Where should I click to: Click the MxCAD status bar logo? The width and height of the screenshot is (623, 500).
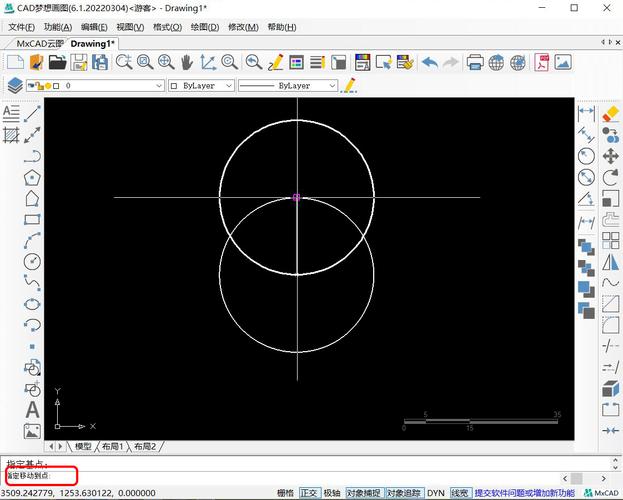(x=602, y=493)
